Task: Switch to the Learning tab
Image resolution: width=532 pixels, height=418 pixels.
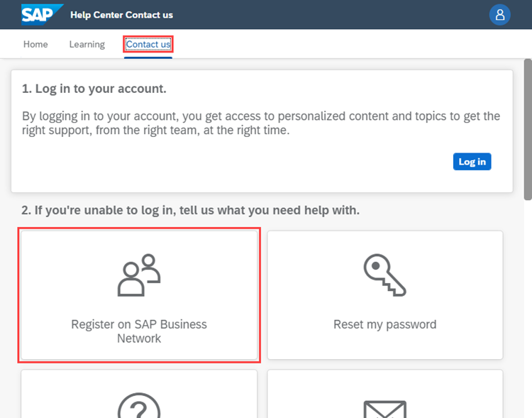Action: 87,44
